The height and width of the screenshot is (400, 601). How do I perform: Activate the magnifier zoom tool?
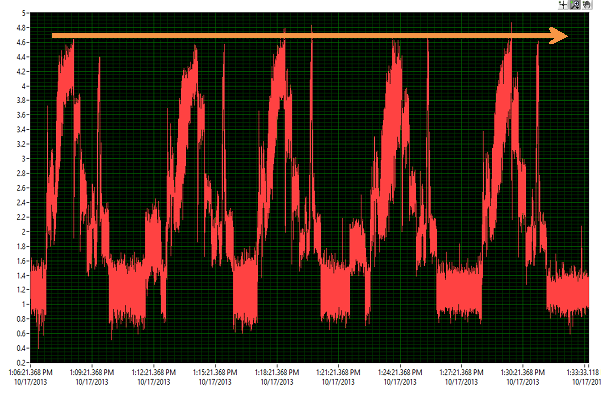(x=575, y=5)
